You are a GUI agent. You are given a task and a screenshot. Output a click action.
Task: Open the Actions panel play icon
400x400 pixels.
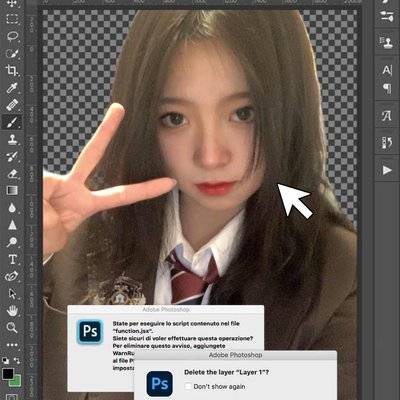coord(387,170)
